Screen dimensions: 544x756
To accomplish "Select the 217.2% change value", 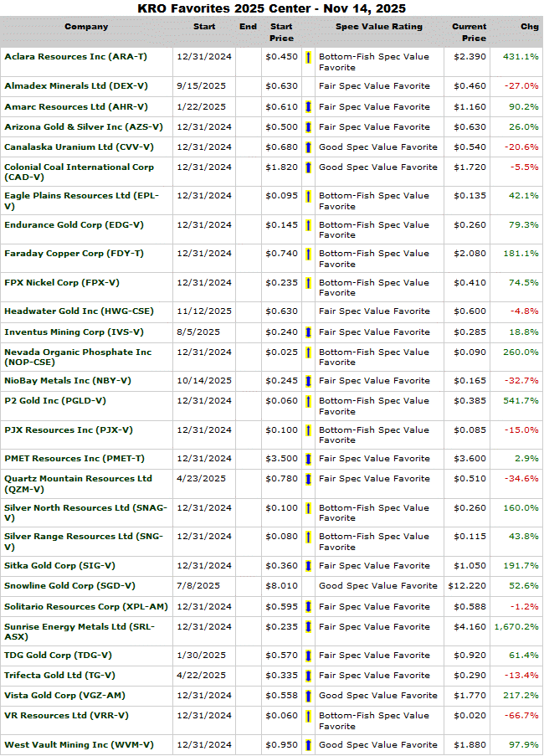I will [x=521, y=695].
